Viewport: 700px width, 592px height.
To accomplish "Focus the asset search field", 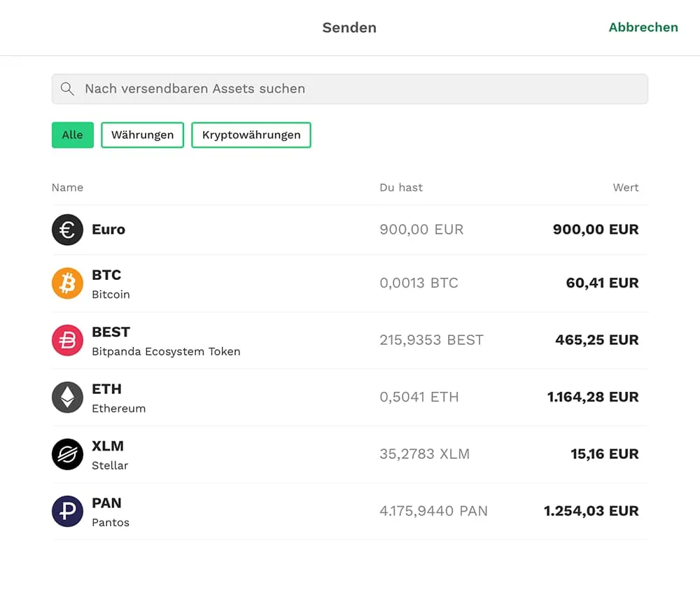I will pyautogui.click(x=350, y=89).
